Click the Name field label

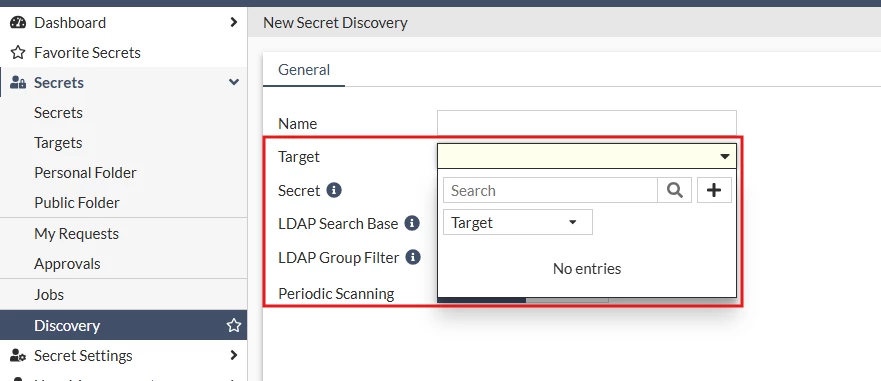click(297, 124)
